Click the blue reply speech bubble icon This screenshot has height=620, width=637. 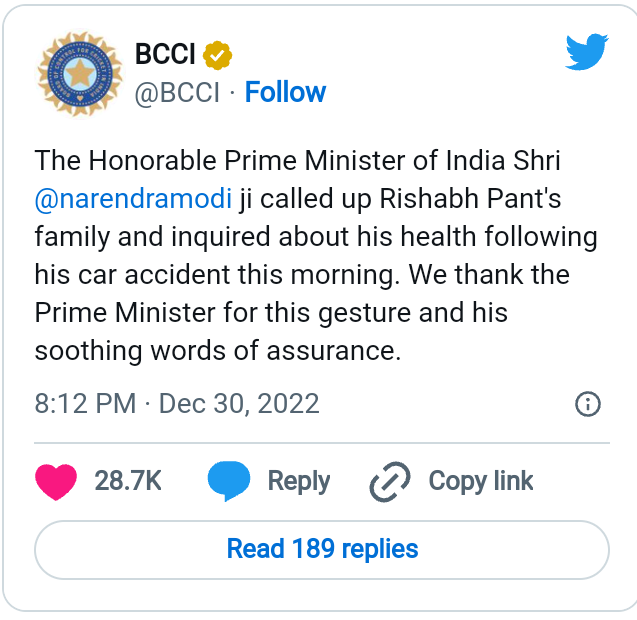pos(229,481)
